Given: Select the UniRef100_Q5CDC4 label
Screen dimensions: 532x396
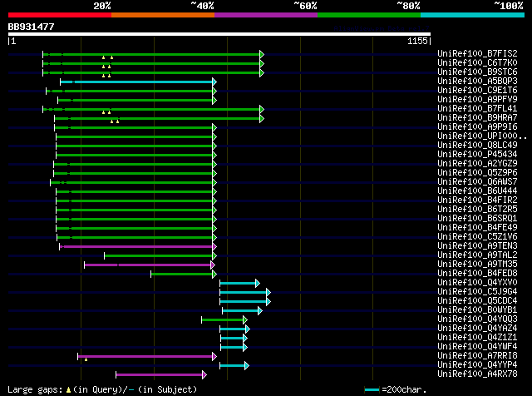Looking at the screenshot, I should coord(477,301).
